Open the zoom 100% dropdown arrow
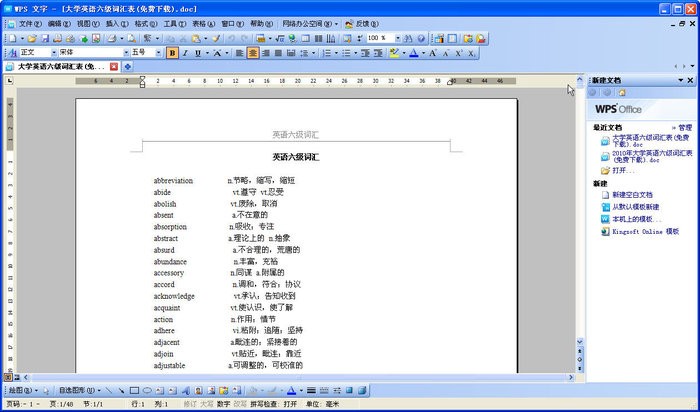This screenshot has width=700, height=412. pyautogui.click(x=398, y=38)
